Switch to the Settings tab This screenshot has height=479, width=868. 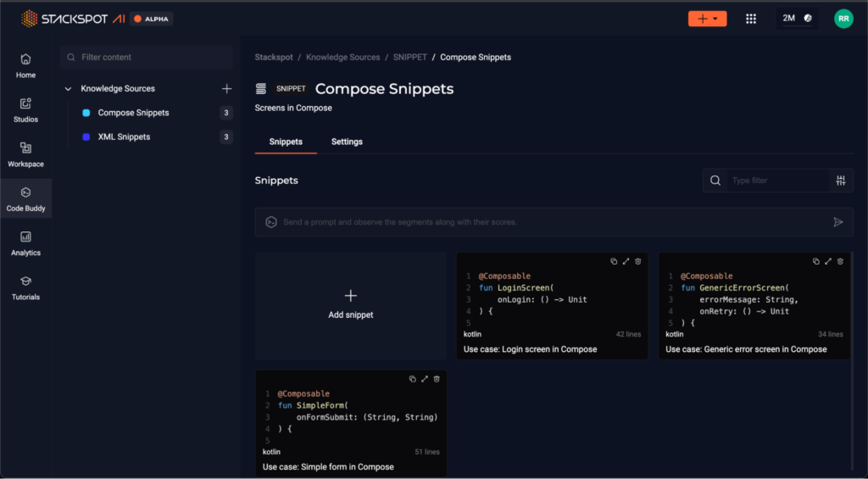pos(347,142)
